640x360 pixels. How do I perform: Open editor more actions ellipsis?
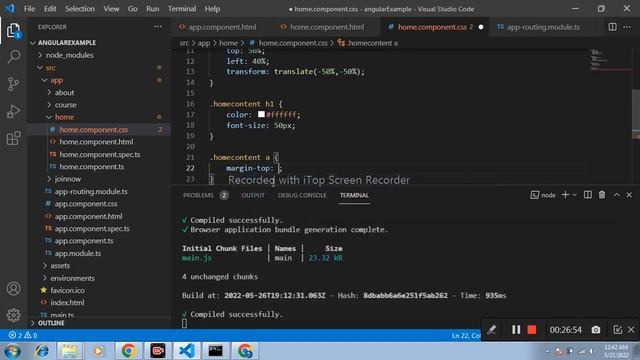[x=627, y=27]
